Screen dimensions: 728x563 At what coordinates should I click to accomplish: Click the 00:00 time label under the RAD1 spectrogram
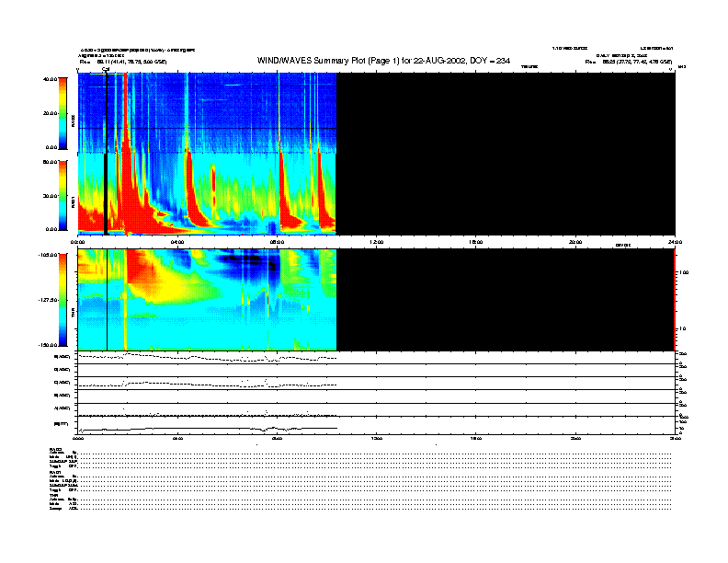click(x=77, y=242)
